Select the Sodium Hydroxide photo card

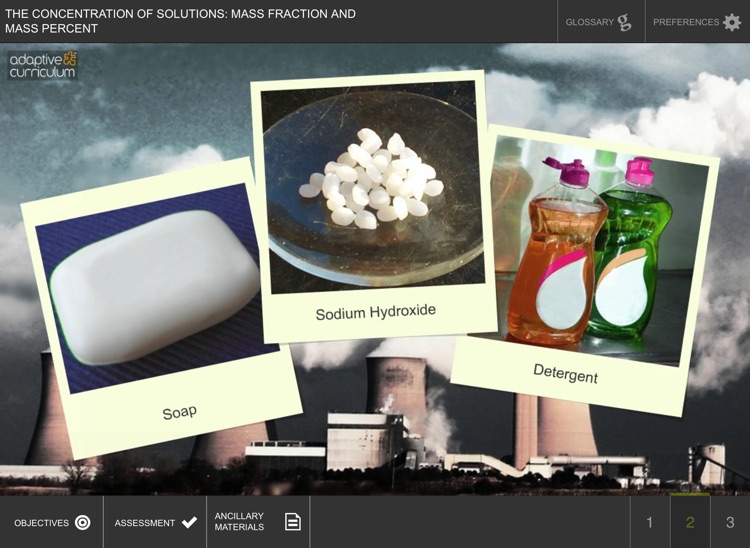point(373,206)
